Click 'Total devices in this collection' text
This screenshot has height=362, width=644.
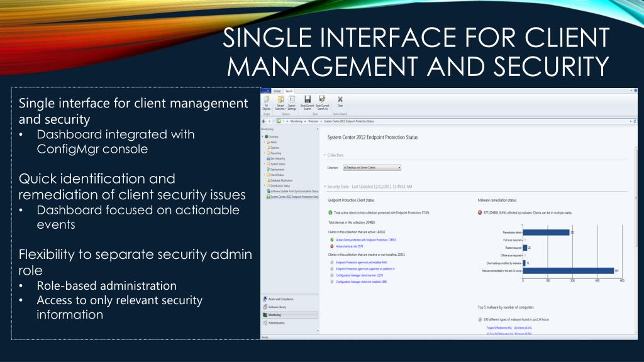point(352,222)
